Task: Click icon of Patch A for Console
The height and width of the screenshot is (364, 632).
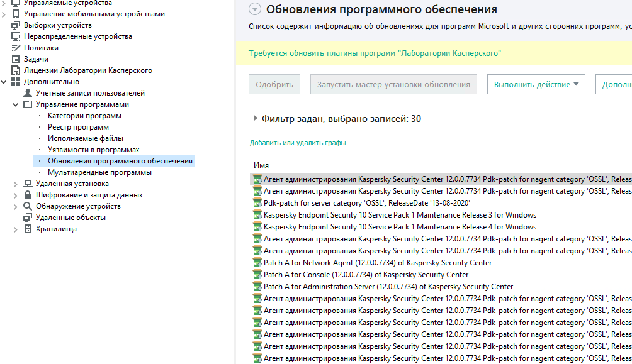Action: coord(257,275)
